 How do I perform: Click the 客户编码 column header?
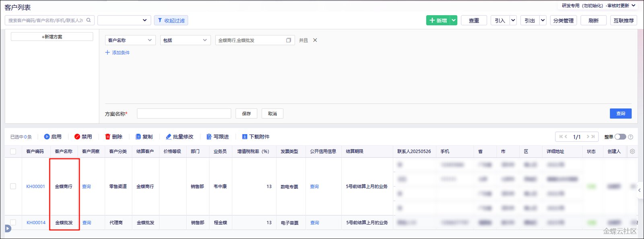(35, 151)
